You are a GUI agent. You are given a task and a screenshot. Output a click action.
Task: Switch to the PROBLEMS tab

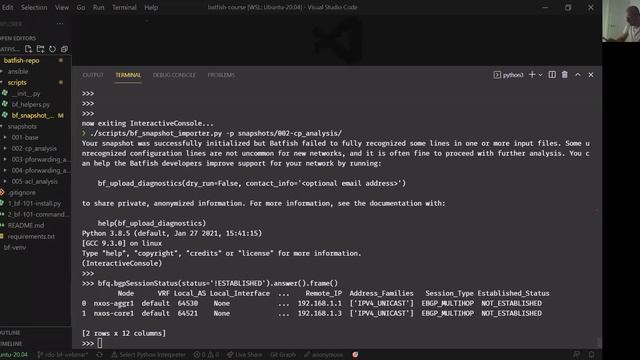(x=221, y=75)
